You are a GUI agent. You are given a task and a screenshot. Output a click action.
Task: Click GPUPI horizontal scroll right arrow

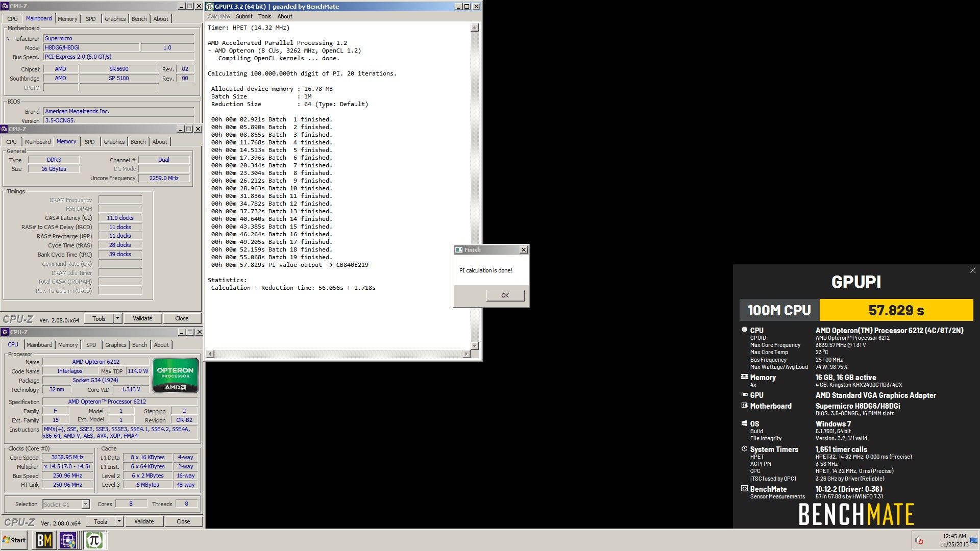tap(465, 354)
